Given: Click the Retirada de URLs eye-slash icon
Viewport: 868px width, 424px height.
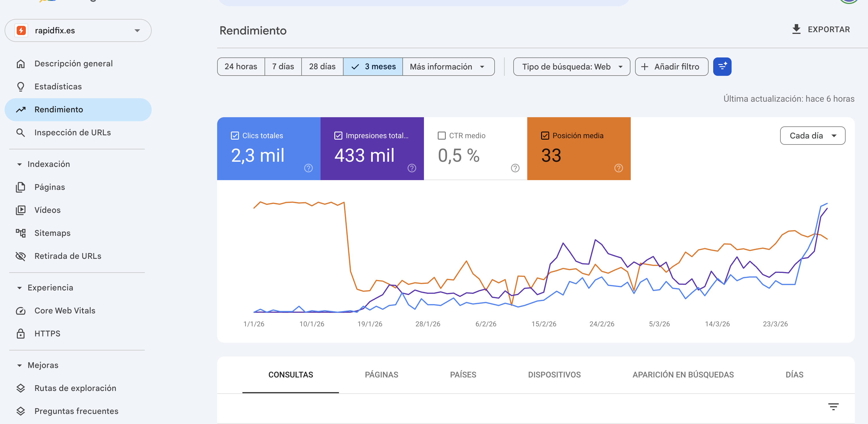Looking at the screenshot, I should [21, 256].
